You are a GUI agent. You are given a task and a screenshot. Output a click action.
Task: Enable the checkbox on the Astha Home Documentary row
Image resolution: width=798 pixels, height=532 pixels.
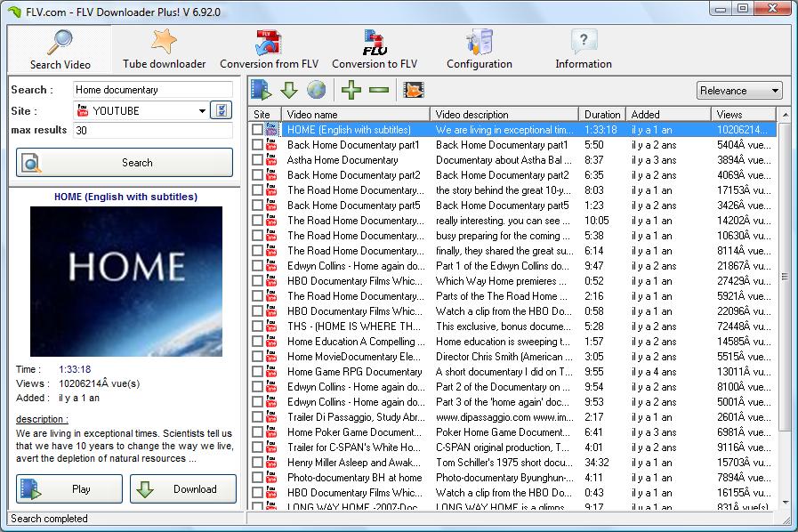(256, 159)
